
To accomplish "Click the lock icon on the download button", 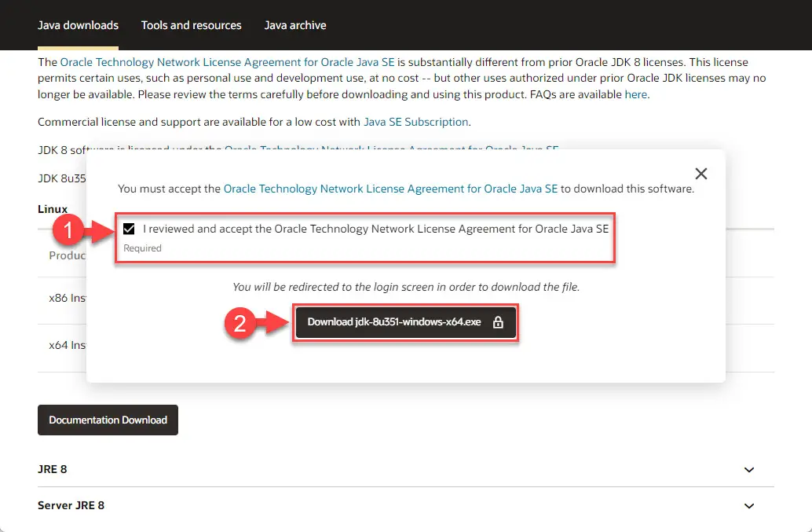I will pyautogui.click(x=497, y=322).
